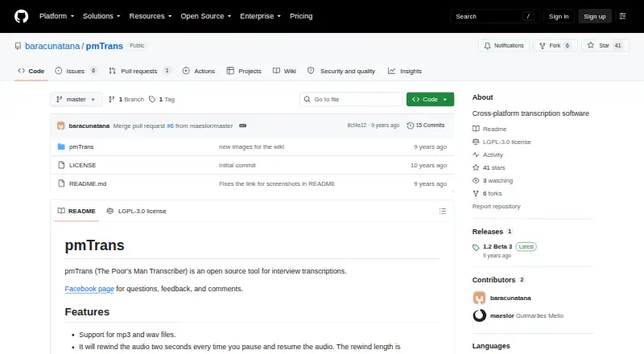Expand the Solutions menu
The image size is (644, 354).
[101, 16]
